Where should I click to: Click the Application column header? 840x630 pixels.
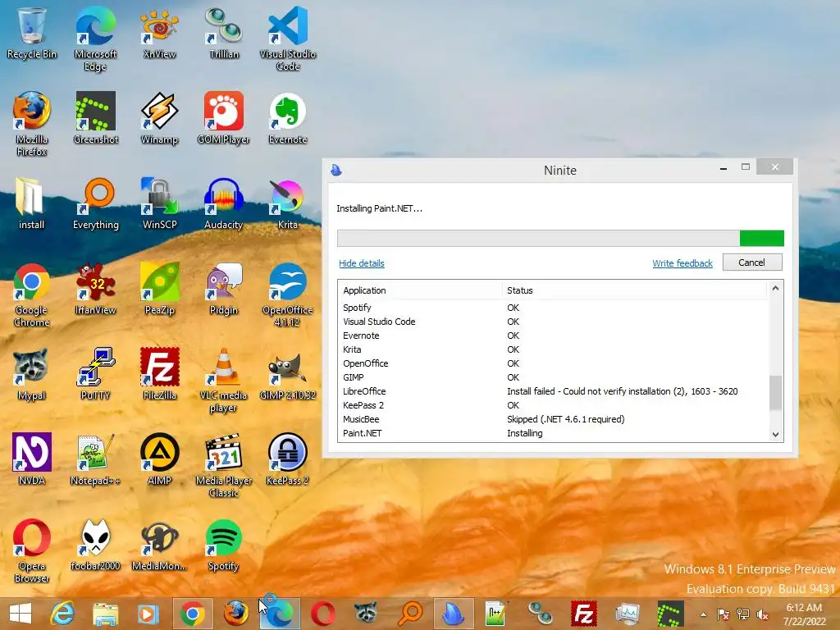(x=420, y=290)
